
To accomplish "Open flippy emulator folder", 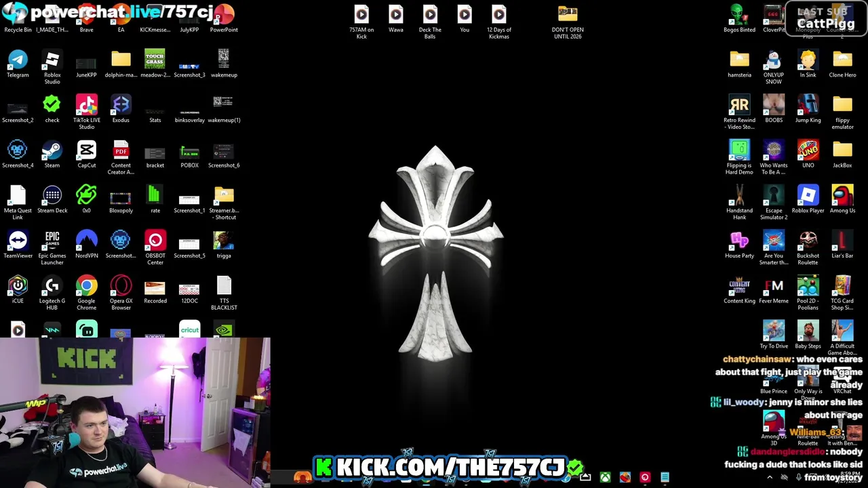I will coord(842,113).
